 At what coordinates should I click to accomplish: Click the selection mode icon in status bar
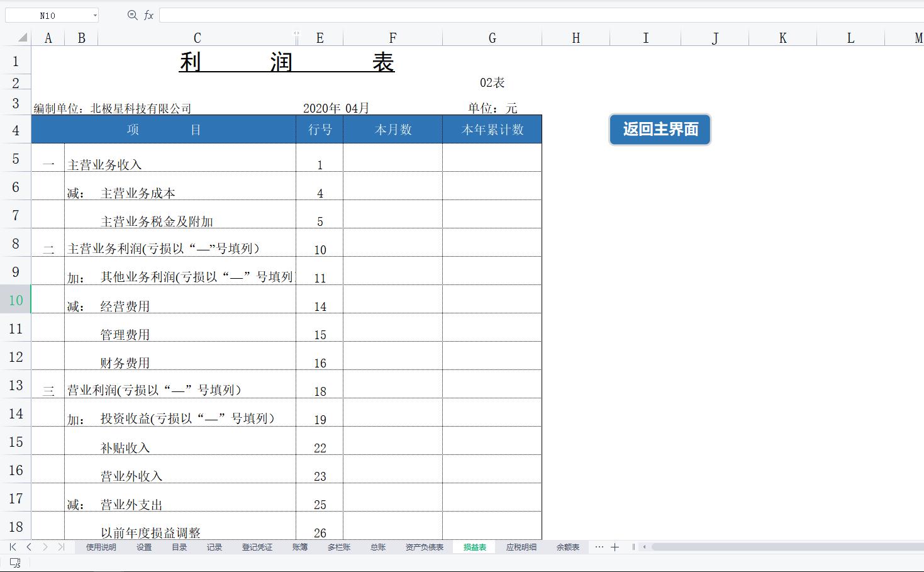tap(14, 564)
